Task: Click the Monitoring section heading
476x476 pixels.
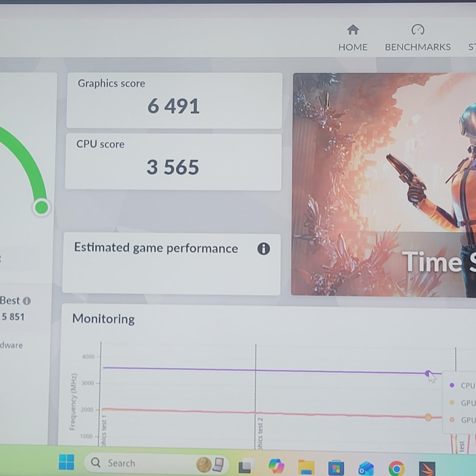Action: tap(103, 319)
